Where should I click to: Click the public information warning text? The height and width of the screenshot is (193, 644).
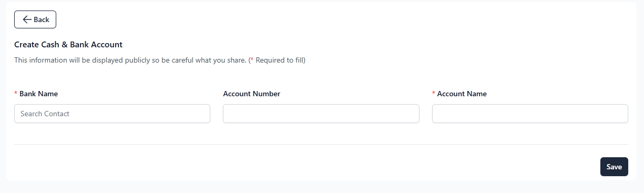coord(130,60)
